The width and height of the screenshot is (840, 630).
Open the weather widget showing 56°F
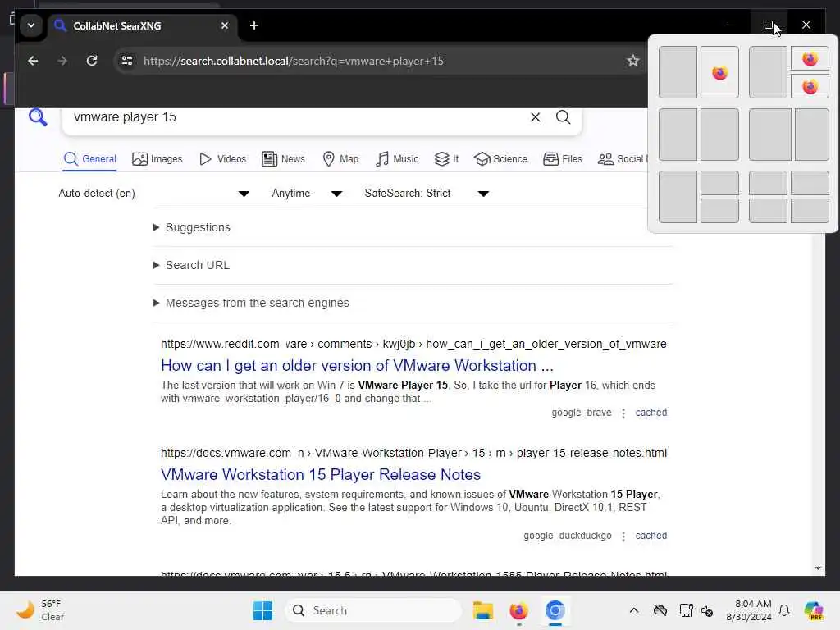click(40, 610)
